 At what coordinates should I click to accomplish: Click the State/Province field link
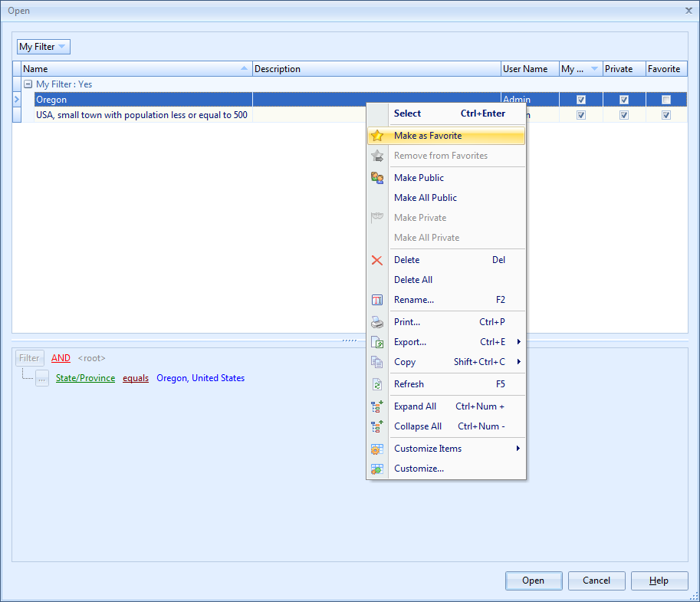(85, 378)
